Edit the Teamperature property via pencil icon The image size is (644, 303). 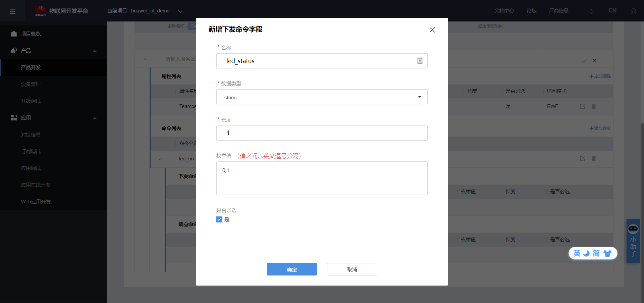pyautogui.click(x=582, y=106)
